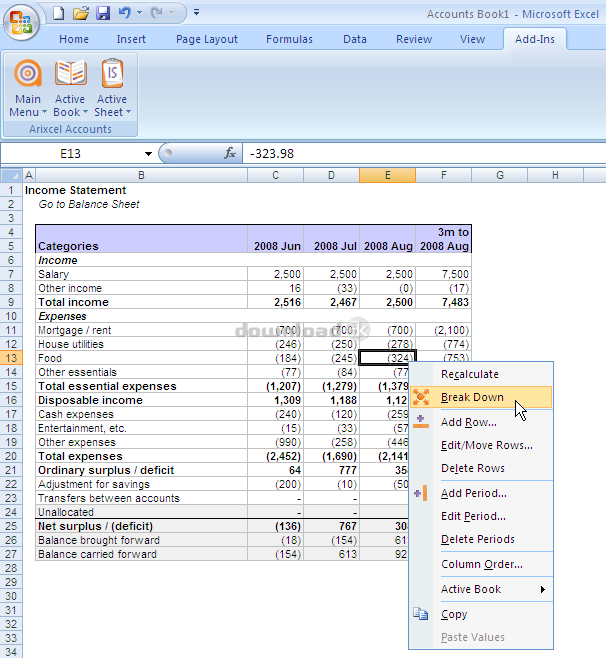606x658 pixels.
Task: Expand the Name Box dropdown arrow
Action: coord(148,154)
